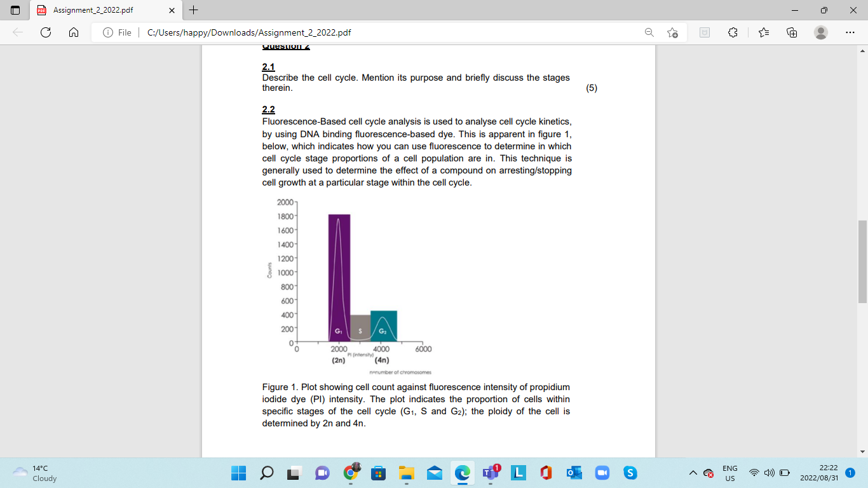
Task: Click the Back navigation arrow
Action: [18, 32]
